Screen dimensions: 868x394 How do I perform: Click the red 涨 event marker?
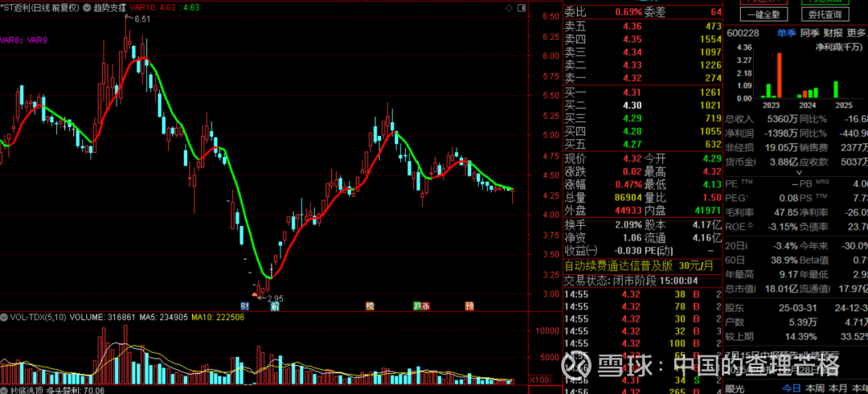click(x=426, y=306)
